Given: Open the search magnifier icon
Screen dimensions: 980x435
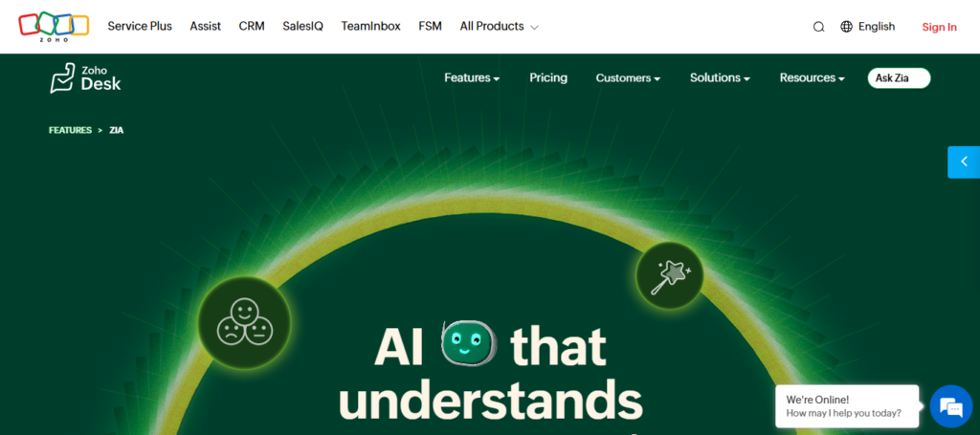Looking at the screenshot, I should click(819, 27).
